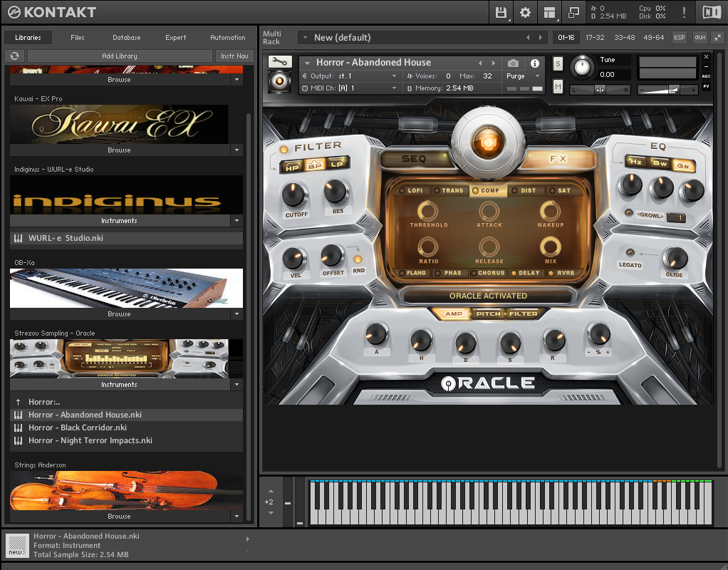Screen dimensions: 728x570
Task: Click the Oracle instrument icon thumbnail in header
Action: click(x=280, y=82)
